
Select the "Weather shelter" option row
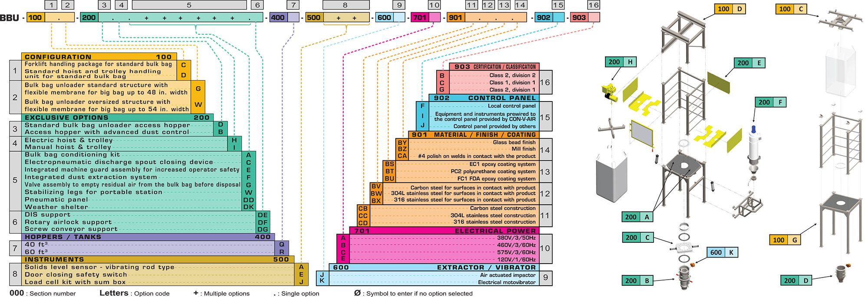pos(56,207)
